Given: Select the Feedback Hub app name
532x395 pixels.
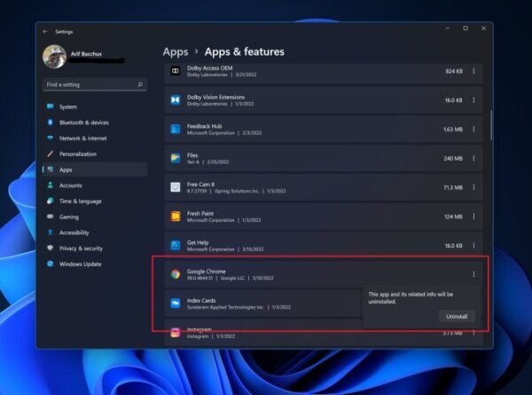Looking at the screenshot, I should pos(204,126).
